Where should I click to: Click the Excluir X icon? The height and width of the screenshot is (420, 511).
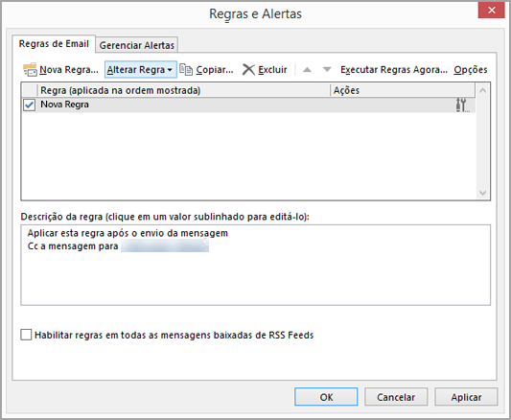(x=248, y=69)
